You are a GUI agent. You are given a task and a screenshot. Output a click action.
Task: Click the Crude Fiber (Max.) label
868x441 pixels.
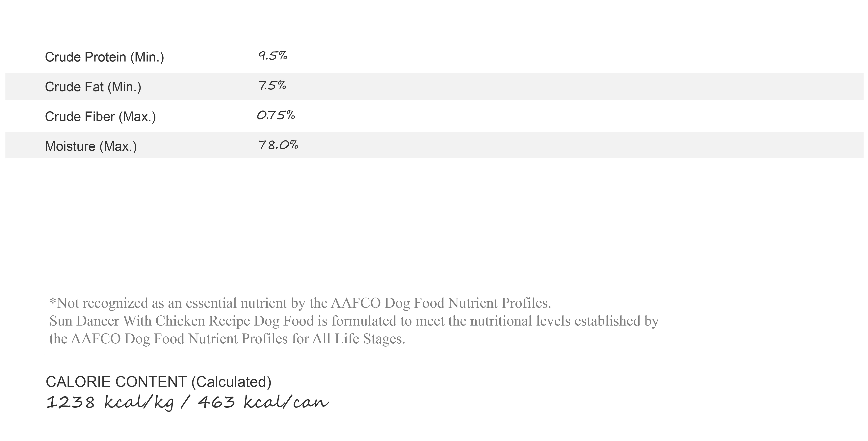coord(100,117)
